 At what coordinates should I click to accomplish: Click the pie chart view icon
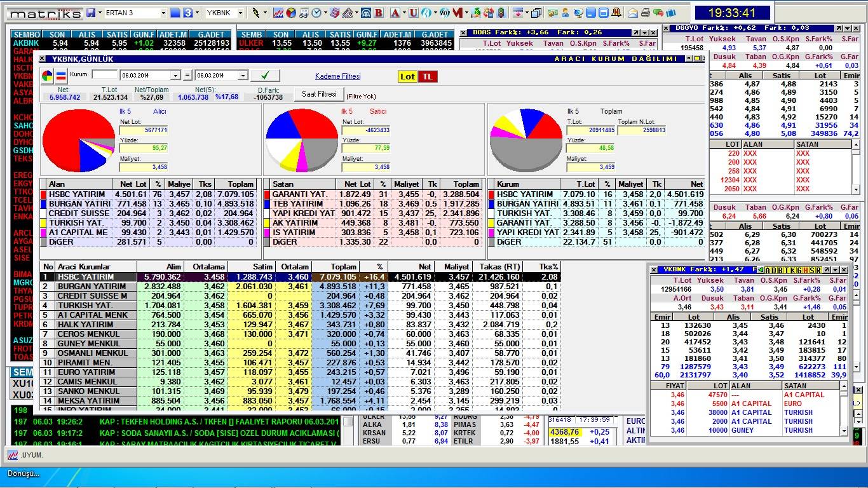pos(48,76)
